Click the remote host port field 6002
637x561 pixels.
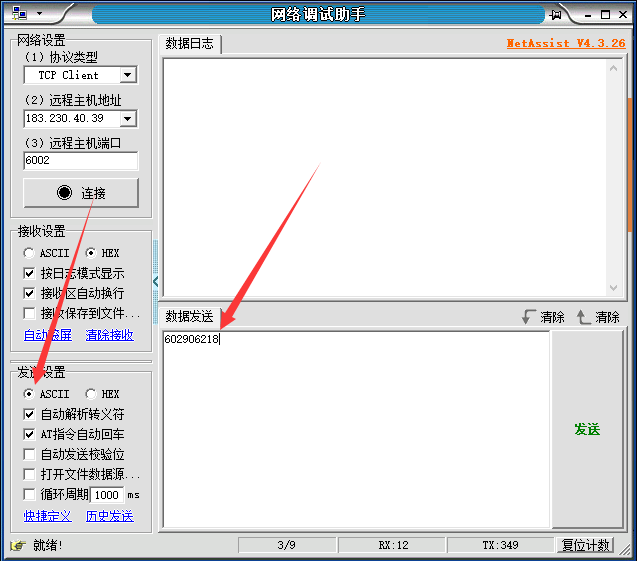tap(80, 160)
